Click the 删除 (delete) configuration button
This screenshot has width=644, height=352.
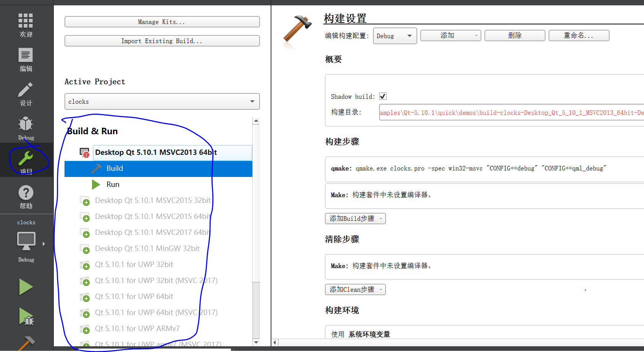tap(515, 35)
